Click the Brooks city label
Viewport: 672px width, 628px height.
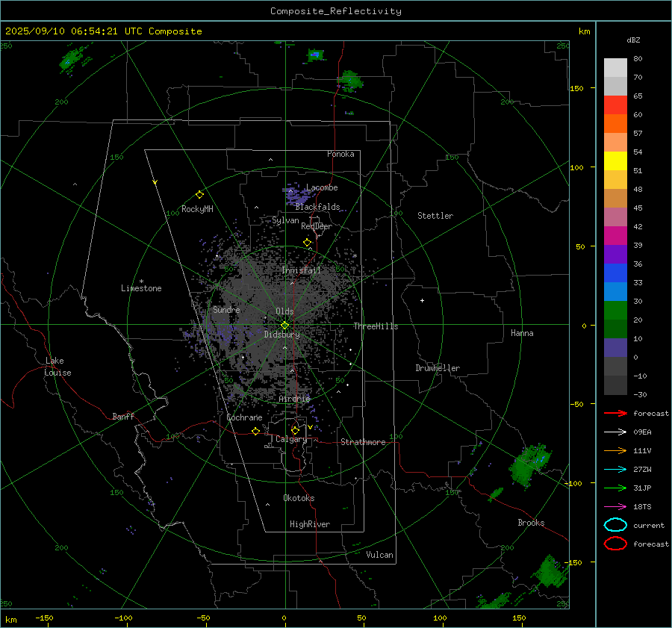(x=531, y=523)
